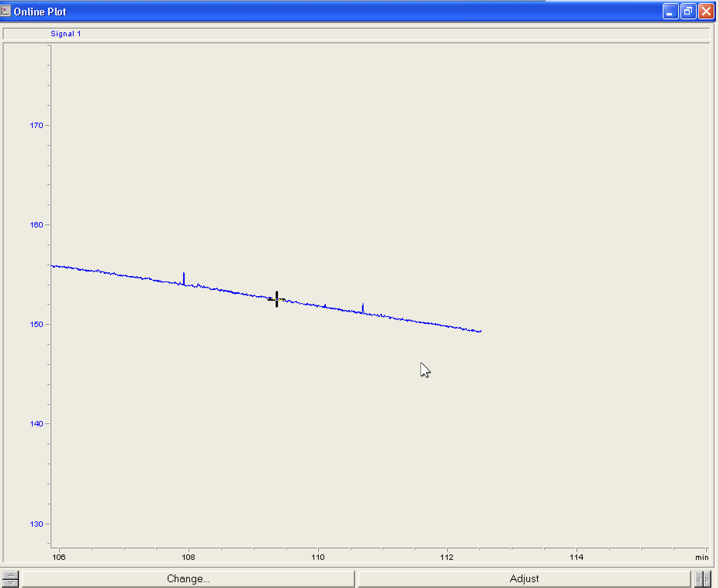
Task: Click the Signal 1 label
Action: click(66, 34)
